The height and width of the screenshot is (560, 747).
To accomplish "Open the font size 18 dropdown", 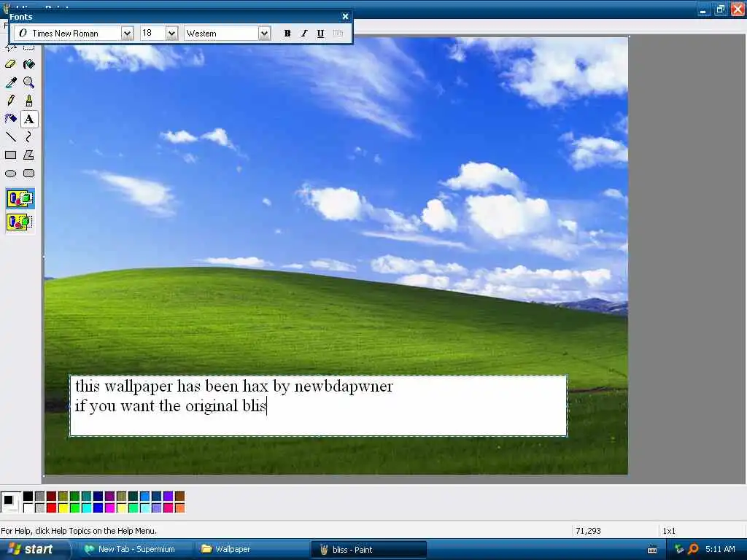I will point(171,34).
